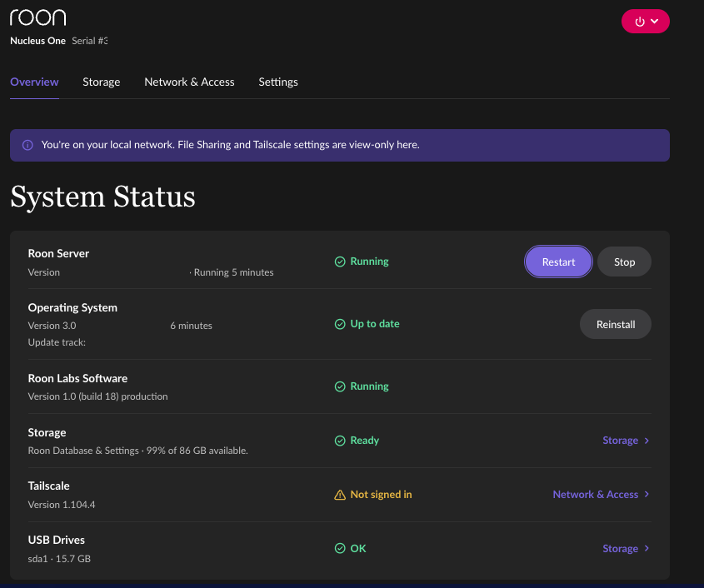Click the 'USB Drives' row title
The image size is (704, 588).
pos(56,540)
